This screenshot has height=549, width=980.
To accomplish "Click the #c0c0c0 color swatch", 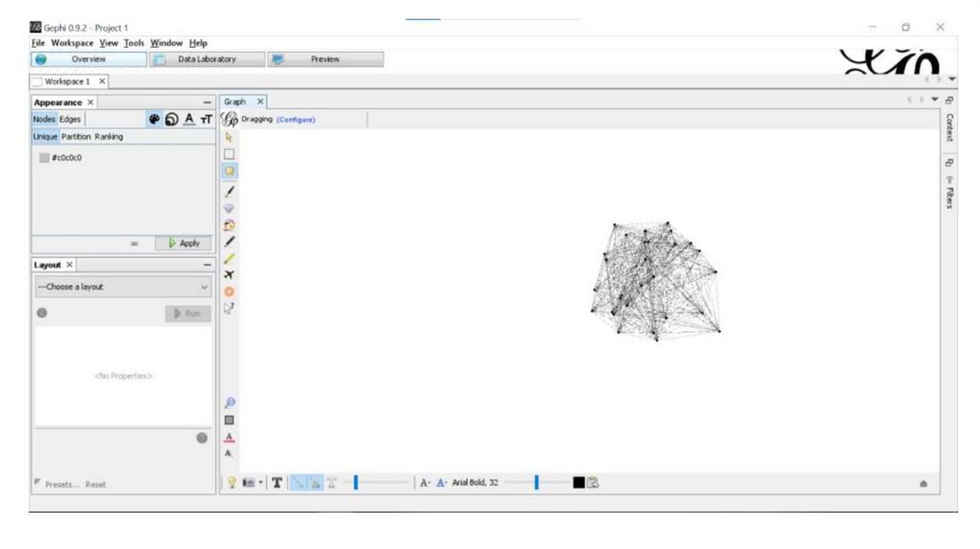I will click(x=44, y=158).
